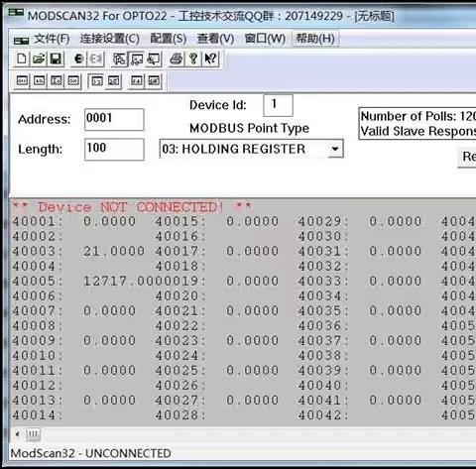Viewport: 476px width, 469px height.
Task: Click the 0.0000 value of register 40041
Action: click(395, 401)
